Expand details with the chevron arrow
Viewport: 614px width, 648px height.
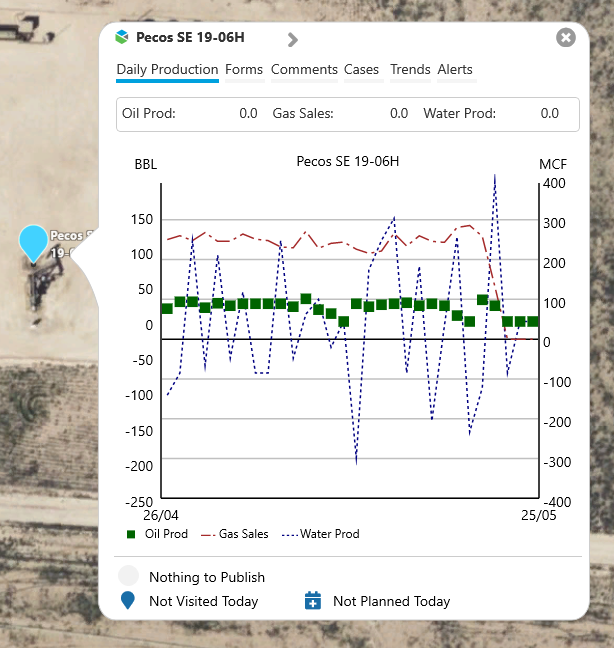(292, 40)
